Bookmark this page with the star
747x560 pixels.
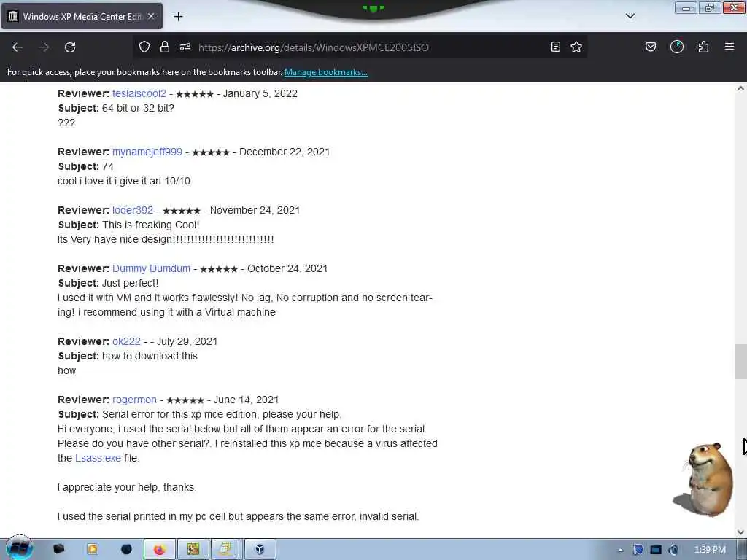[576, 47]
